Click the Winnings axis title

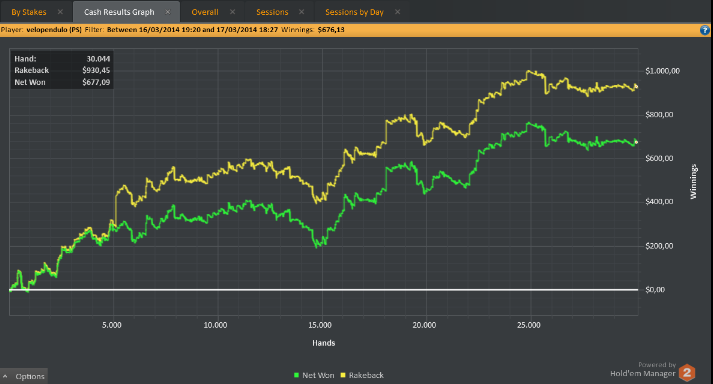point(693,182)
